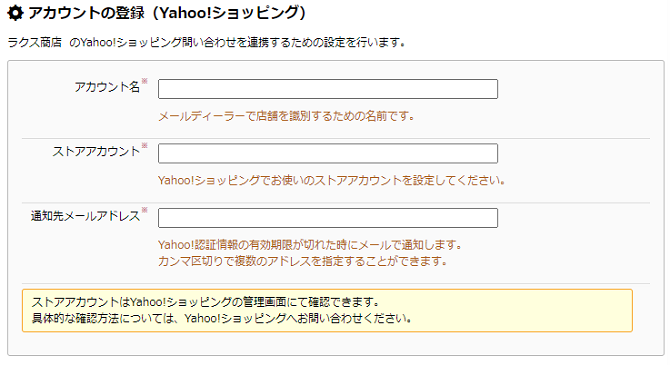
Task: Click required asterisk next to ストアアカウント
Action: tap(144, 146)
